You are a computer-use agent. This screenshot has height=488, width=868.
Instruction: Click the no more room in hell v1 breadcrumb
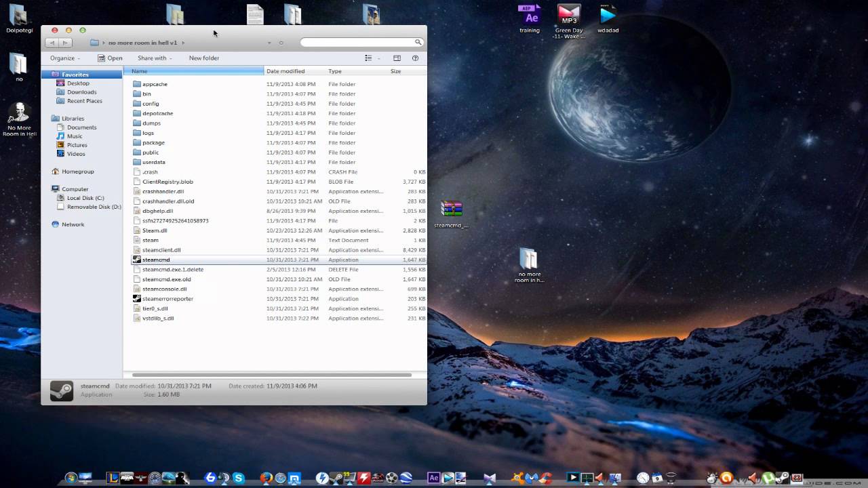pyautogui.click(x=142, y=42)
